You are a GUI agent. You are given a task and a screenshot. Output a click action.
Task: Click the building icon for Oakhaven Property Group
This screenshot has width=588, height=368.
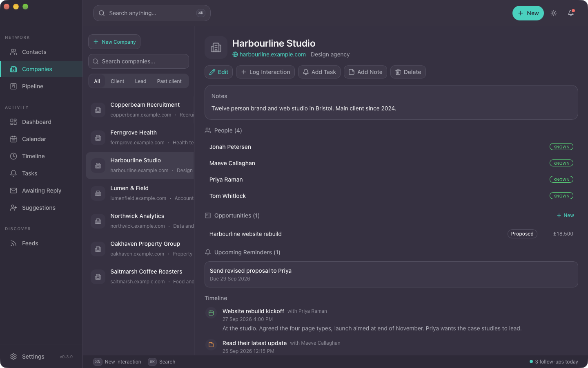98,249
